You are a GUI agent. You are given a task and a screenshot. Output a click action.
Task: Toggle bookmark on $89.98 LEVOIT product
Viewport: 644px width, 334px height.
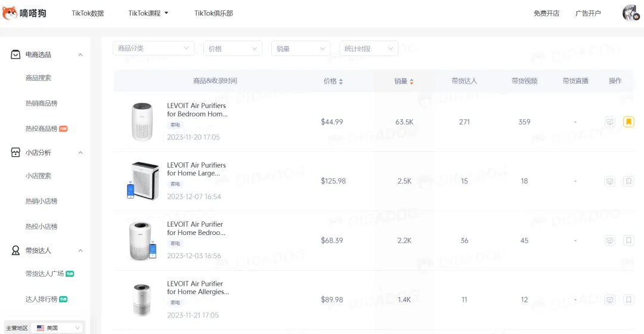628,300
